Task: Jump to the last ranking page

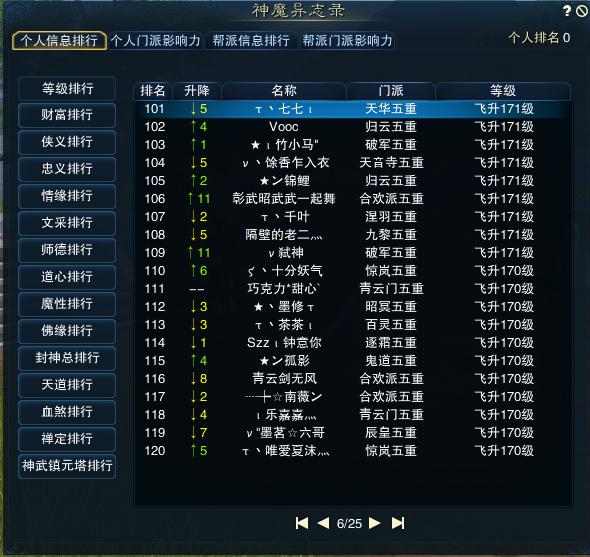Action: 398,523
